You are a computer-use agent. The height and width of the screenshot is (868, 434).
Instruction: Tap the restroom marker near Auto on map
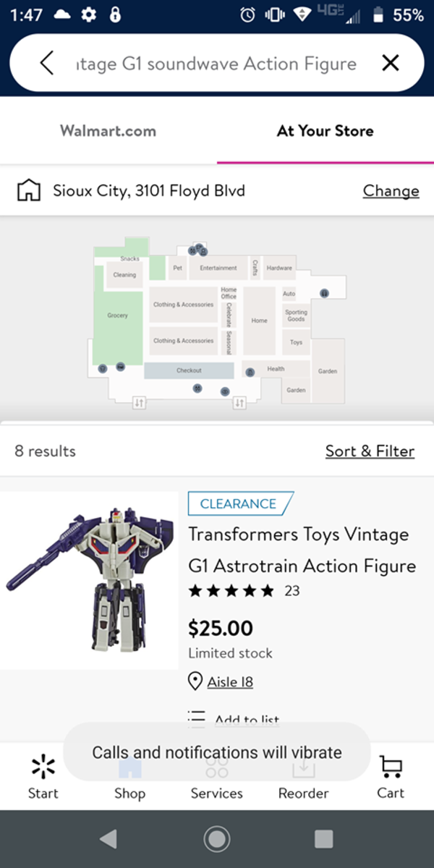(324, 293)
